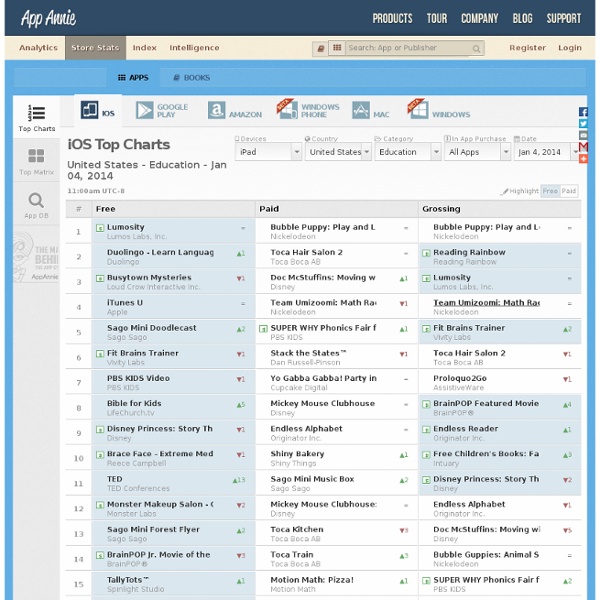Open the Intelligence tab
The height and width of the screenshot is (600, 600).
click(194, 48)
